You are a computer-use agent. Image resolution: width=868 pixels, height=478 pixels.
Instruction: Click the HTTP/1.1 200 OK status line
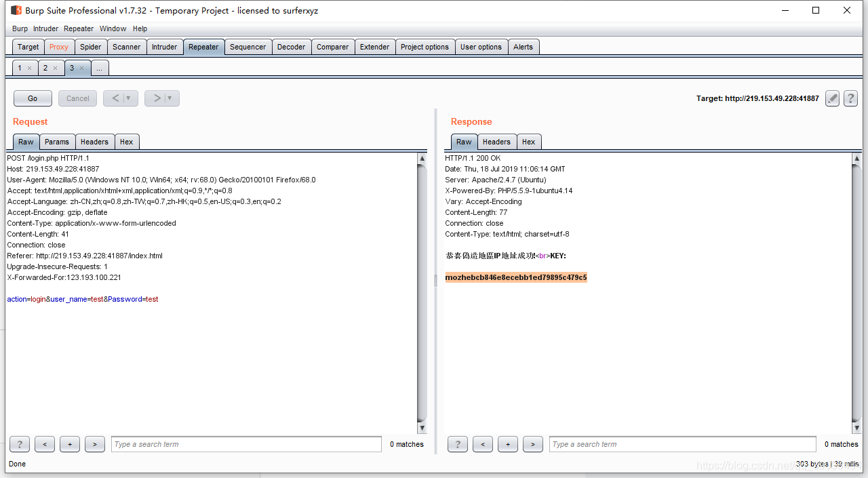tap(473, 158)
